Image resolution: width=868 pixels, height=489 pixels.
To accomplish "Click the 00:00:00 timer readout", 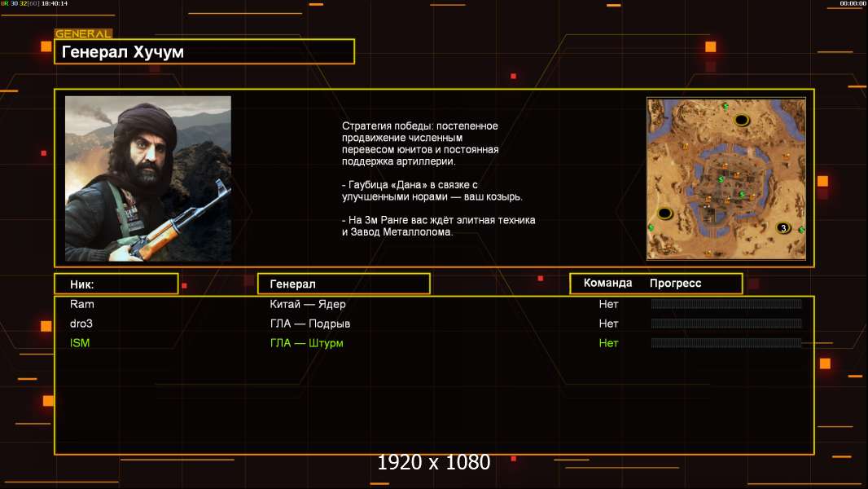I will (853, 3).
